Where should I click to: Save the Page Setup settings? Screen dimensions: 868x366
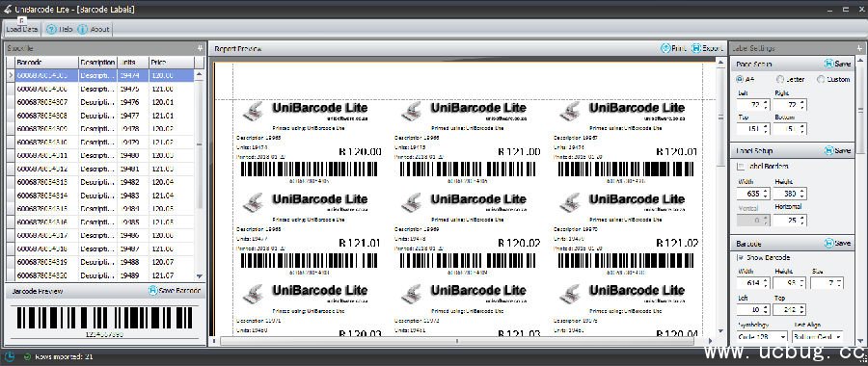[837, 65]
